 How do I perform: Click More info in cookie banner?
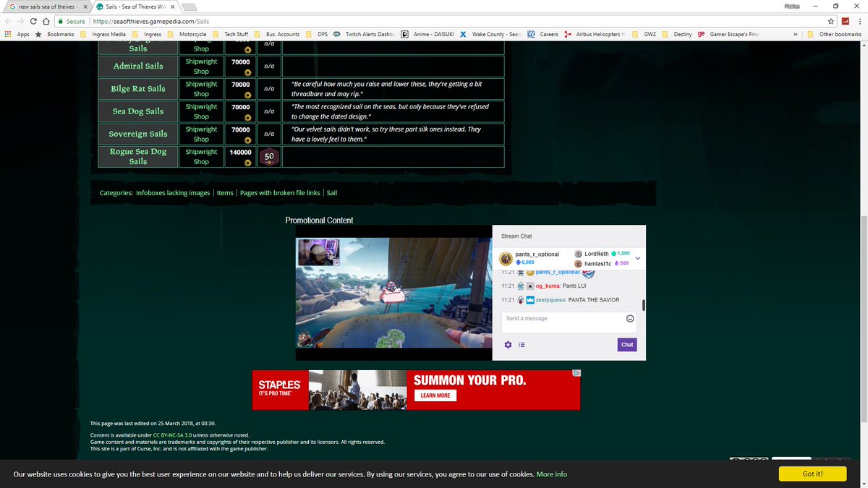(552, 474)
